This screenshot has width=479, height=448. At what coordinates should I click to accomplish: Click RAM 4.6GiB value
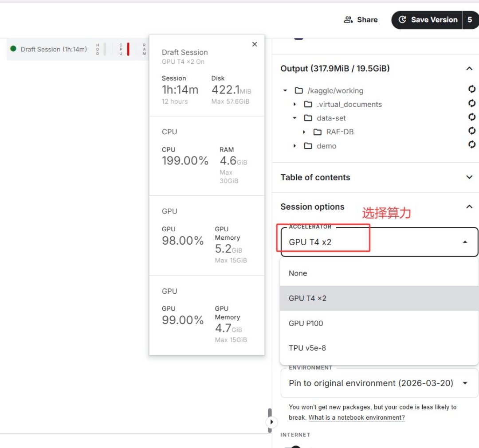[x=233, y=160]
